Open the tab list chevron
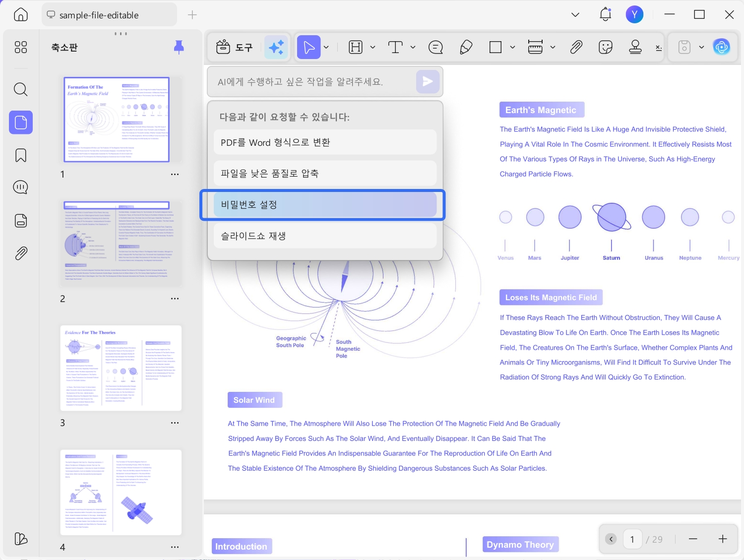 point(575,15)
